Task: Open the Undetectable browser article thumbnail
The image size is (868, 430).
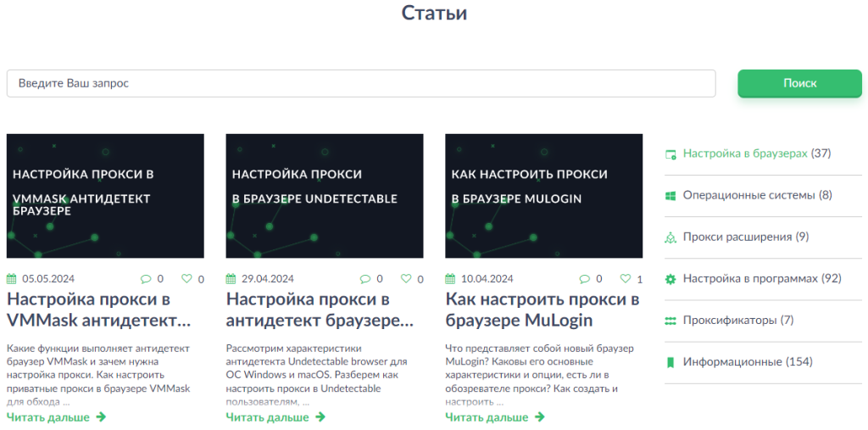Action: click(325, 196)
